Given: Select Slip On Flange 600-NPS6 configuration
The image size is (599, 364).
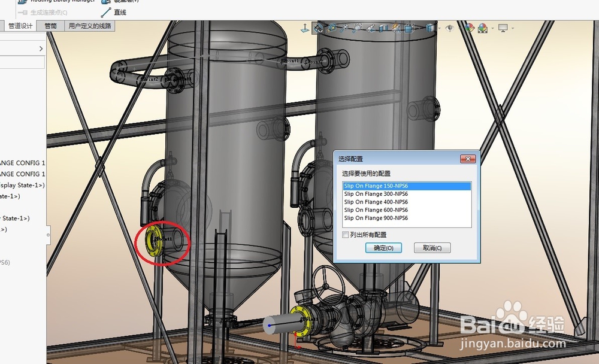Looking at the screenshot, I should click(x=407, y=210).
